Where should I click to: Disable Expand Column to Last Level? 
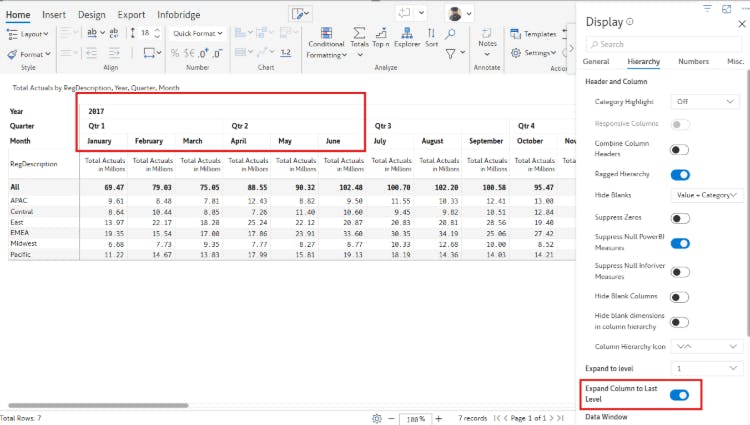[680, 395]
